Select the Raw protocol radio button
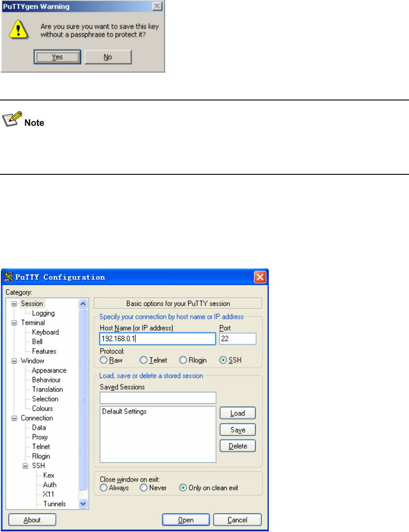 click(111, 360)
